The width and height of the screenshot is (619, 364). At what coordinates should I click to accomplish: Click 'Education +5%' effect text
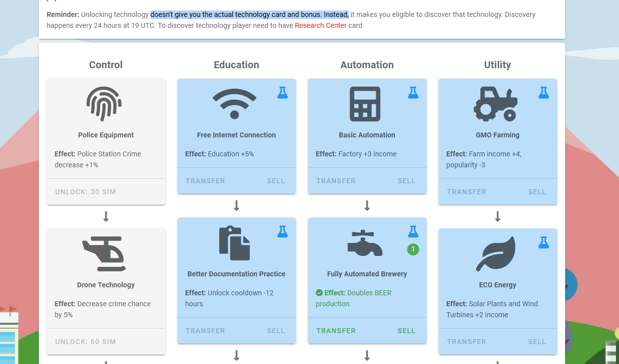pos(231,154)
